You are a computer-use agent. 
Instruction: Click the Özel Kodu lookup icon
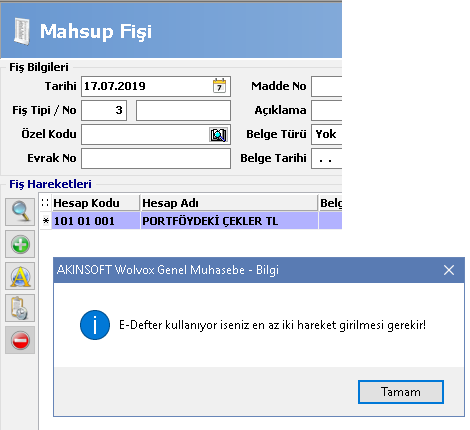point(218,135)
